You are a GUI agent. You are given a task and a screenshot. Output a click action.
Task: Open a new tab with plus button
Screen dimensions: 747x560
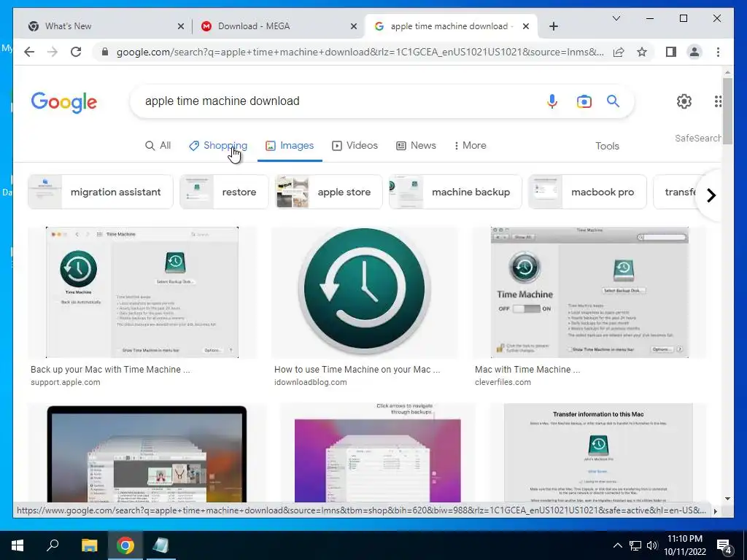[553, 26]
